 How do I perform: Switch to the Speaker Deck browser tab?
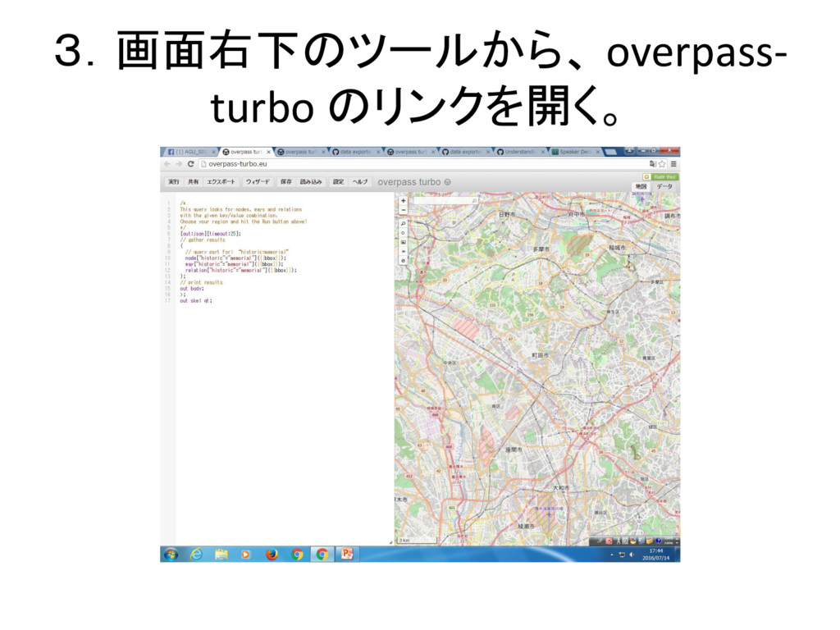pos(575,152)
